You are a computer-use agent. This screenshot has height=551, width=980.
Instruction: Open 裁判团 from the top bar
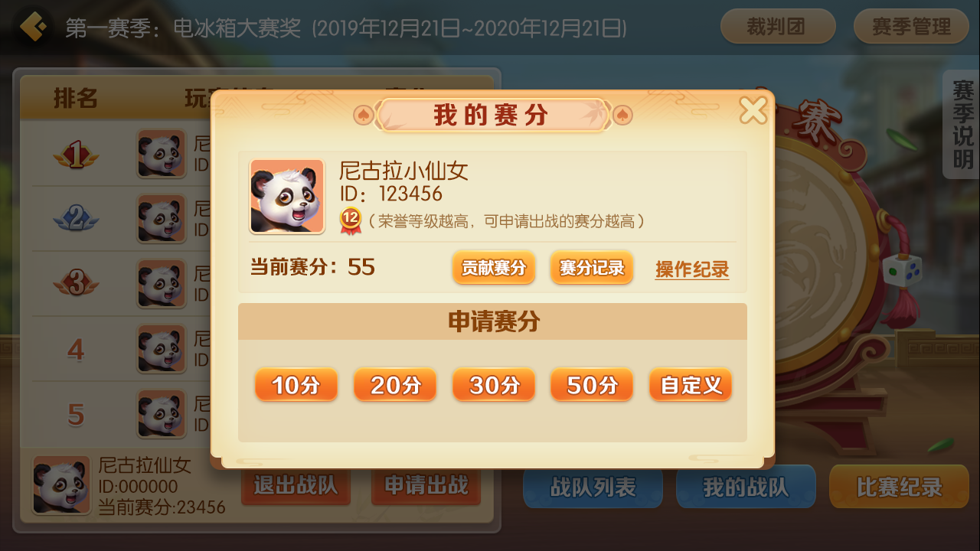pyautogui.click(x=778, y=26)
